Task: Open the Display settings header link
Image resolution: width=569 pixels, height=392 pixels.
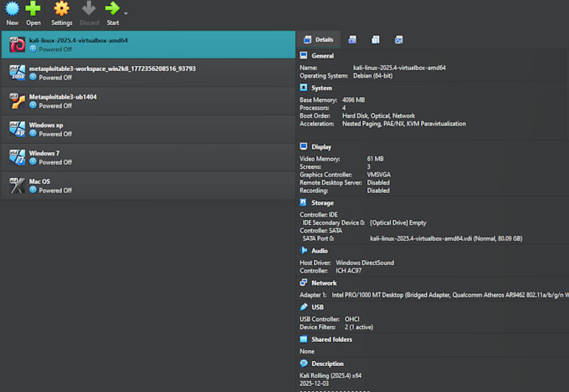Action: [x=321, y=147]
